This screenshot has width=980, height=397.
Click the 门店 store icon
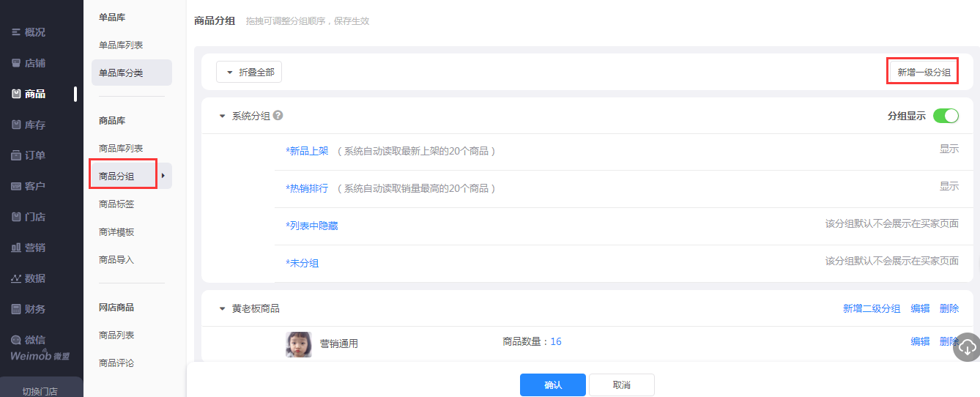[x=16, y=217]
